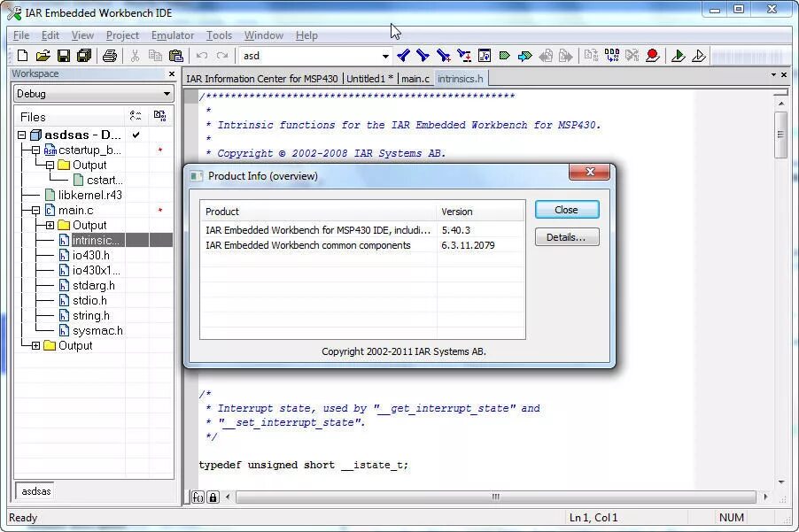Click the Open file folder icon
Image resolution: width=799 pixels, height=532 pixels.
tap(43, 56)
